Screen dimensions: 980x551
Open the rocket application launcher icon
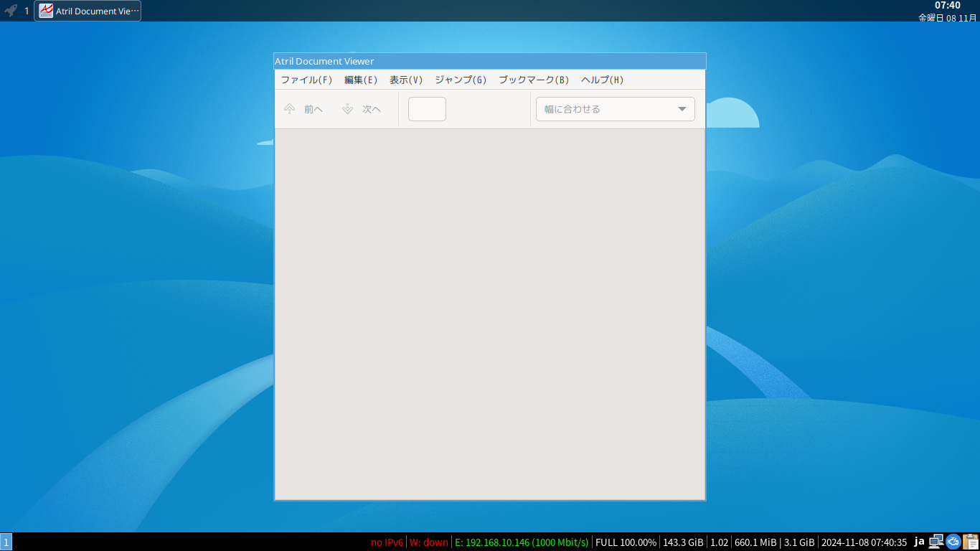[x=11, y=11]
